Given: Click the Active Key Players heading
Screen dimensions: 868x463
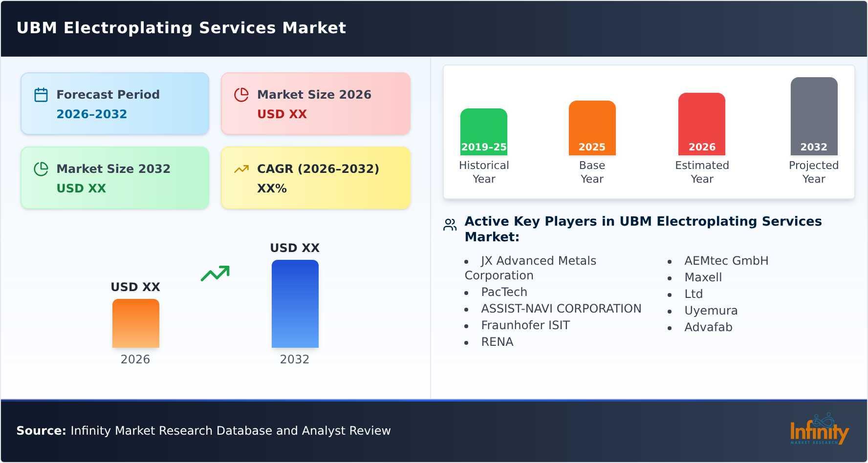Looking at the screenshot, I should (643, 229).
